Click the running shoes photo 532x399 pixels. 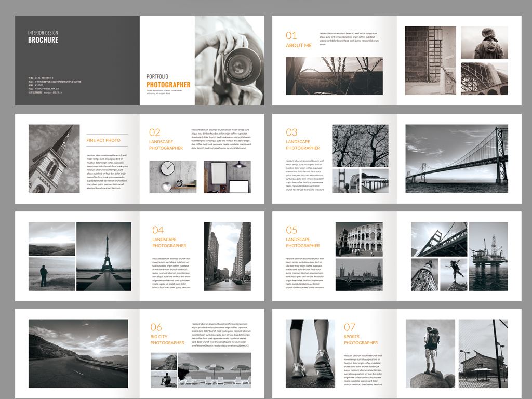point(310,353)
